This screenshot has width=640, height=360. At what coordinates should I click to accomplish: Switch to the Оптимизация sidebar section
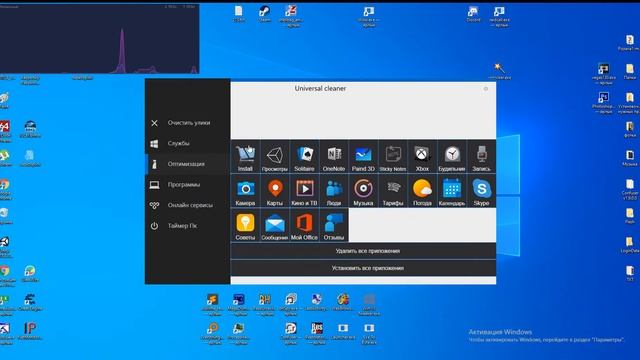(187, 164)
